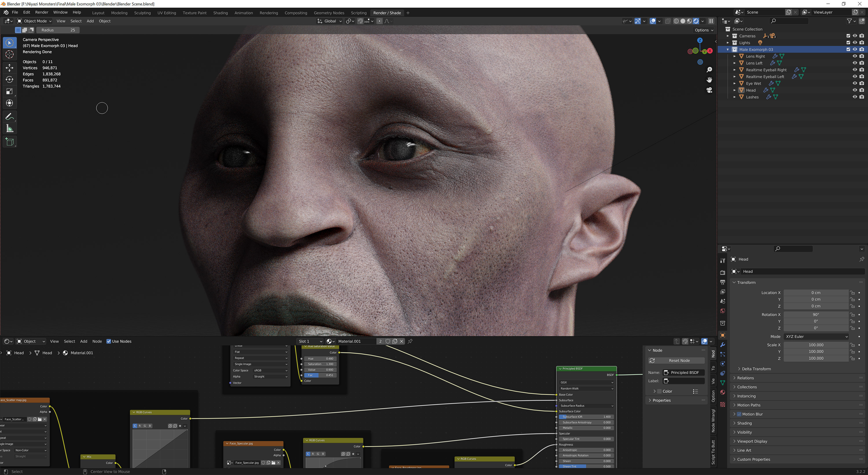868x475 pixels.
Task: Adjust the Subsurface IOR slider
Action: (x=586, y=417)
